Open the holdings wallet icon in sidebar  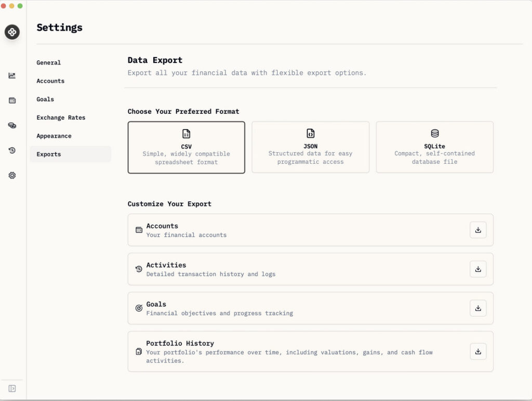(12, 100)
